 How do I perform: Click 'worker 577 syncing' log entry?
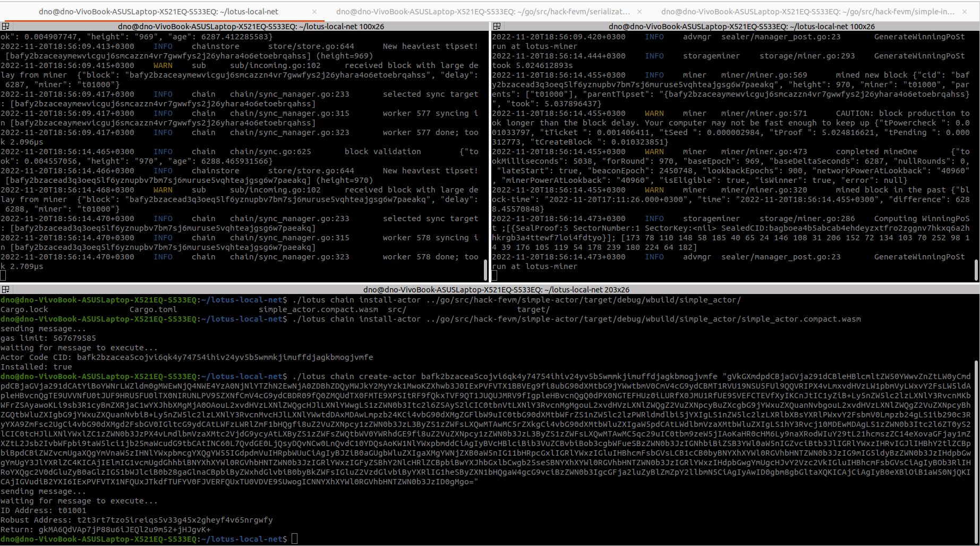click(x=426, y=113)
